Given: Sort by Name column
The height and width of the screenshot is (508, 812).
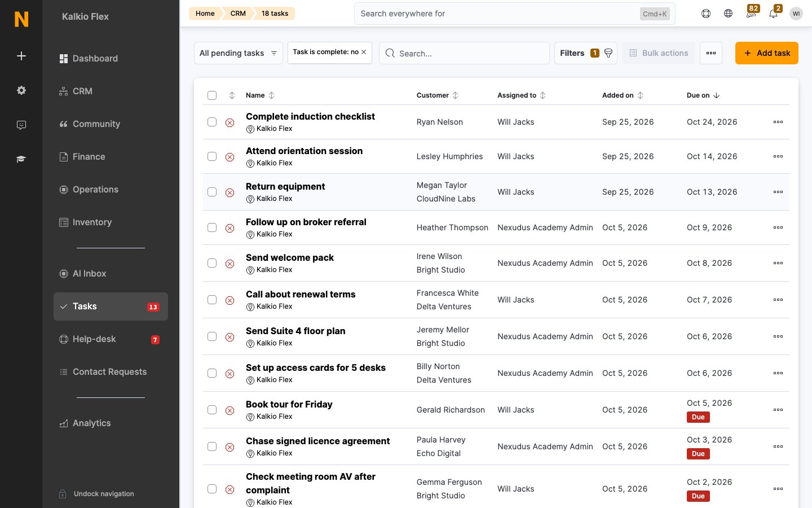Looking at the screenshot, I should pos(260,95).
